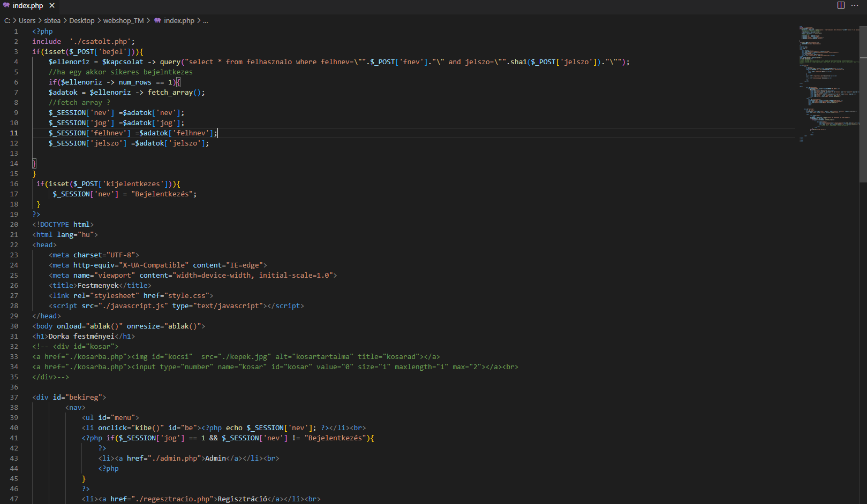Click the code minimap preview
Viewport: 867px width, 504px height.
click(828, 83)
